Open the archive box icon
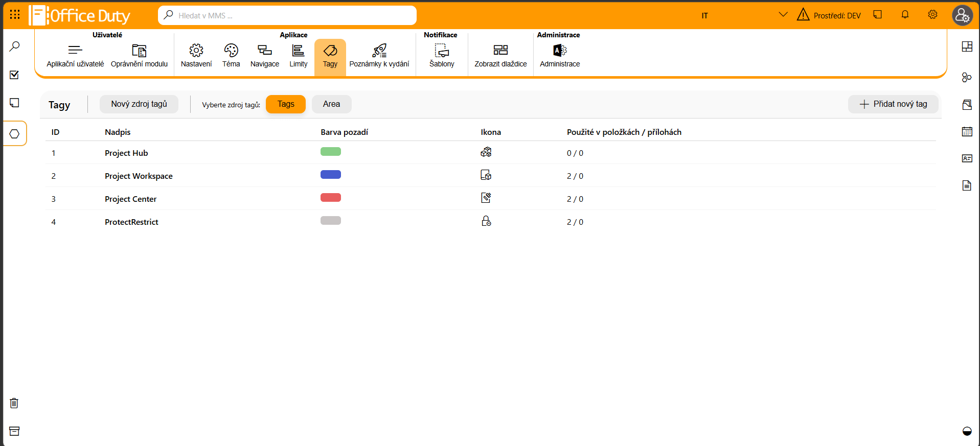980x446 pixels. coord(14,431)
